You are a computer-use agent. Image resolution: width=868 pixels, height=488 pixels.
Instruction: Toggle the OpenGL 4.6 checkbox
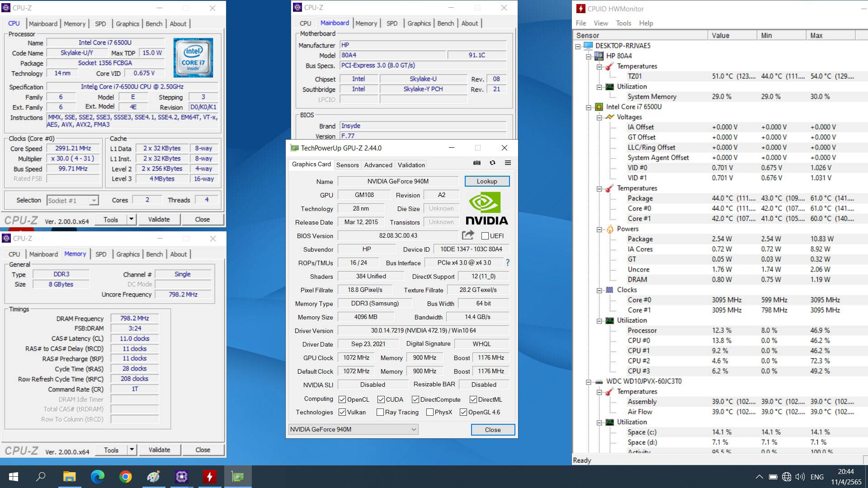463,412
